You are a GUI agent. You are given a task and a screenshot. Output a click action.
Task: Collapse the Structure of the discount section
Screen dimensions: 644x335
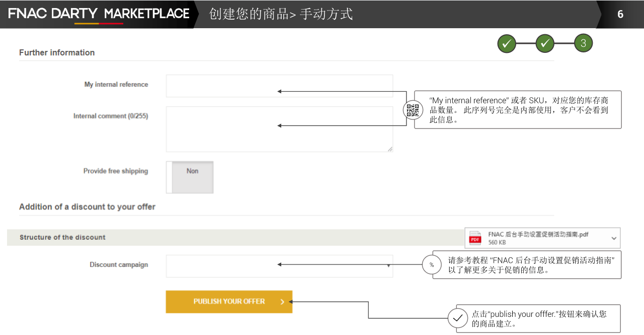pyautogui.click(x=62, y=237)
